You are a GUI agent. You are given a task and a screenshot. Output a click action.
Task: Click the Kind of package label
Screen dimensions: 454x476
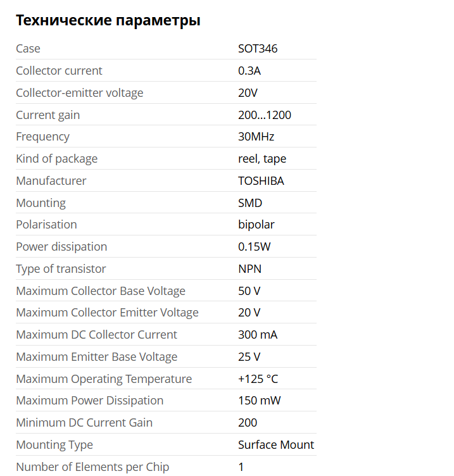(x=56, y=159)
